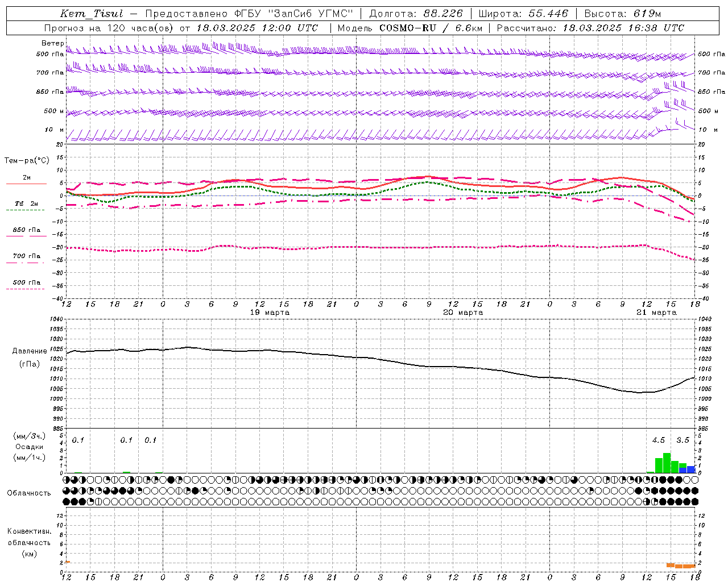Select the latitude value "Широта: 55.446"
Screen dimensions: 728x582
(x=523, y=14)
